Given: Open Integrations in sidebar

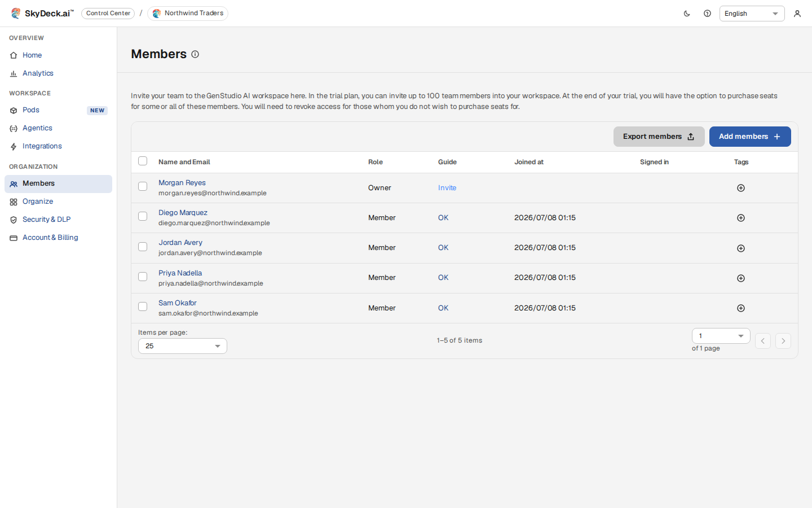Looking at the screenshot, I should coord(58,146).
